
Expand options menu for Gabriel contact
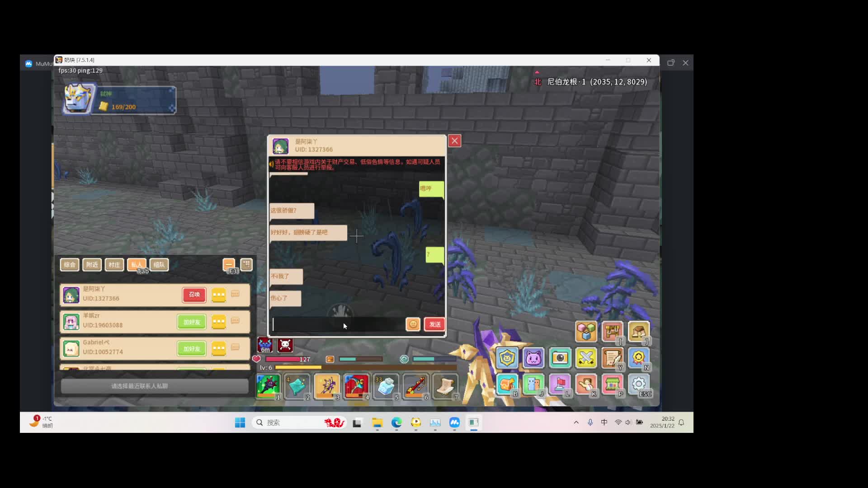[x=219, y=348]
